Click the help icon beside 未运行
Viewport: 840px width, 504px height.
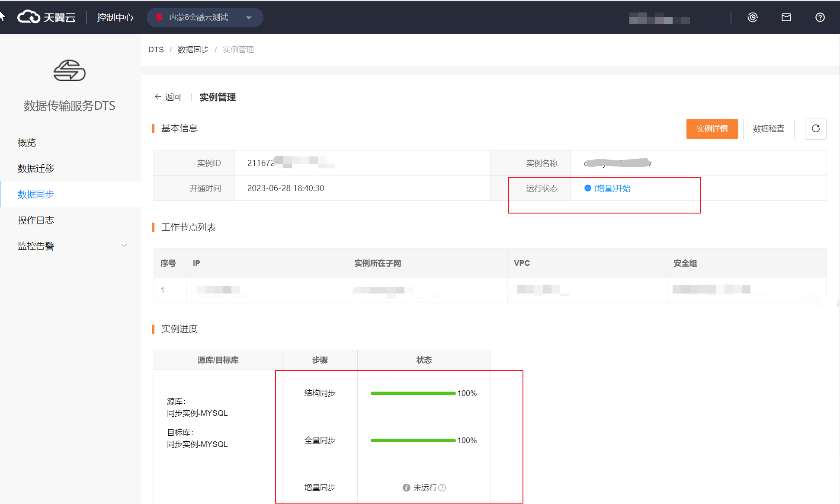(442, 488)
